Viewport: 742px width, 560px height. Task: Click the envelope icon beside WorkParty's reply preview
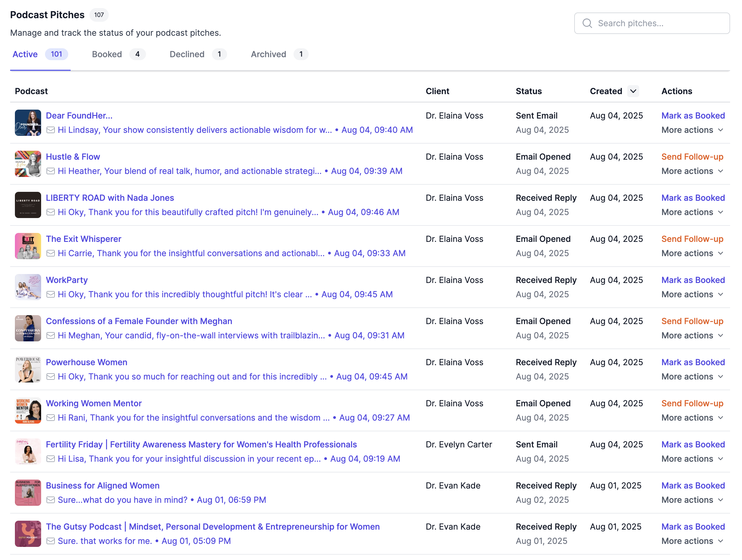coord(51,294)
